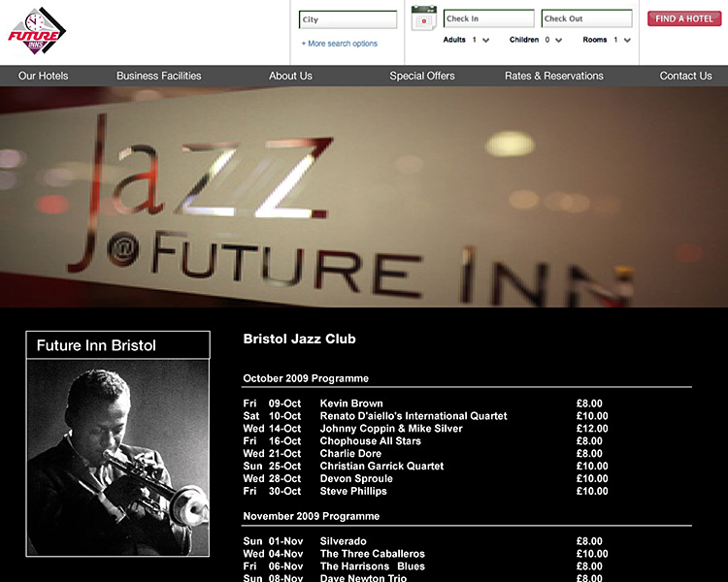The image size is (728, 582).
Task: Expand More search options link
Action: pos(340,44)
